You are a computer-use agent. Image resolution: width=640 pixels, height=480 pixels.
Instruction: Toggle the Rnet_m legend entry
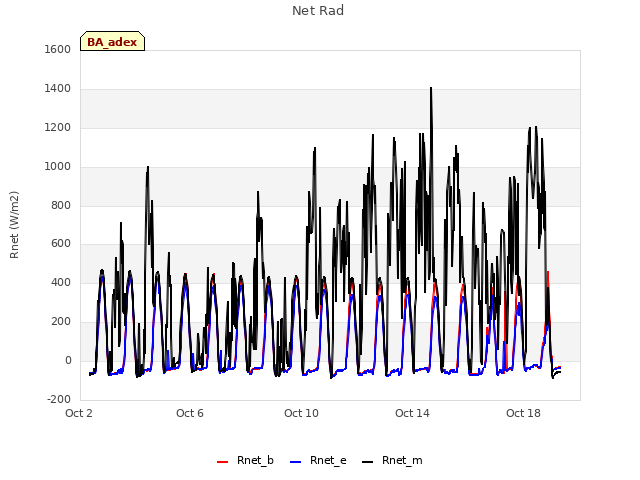pyautogui.click(x=392, y=461)
